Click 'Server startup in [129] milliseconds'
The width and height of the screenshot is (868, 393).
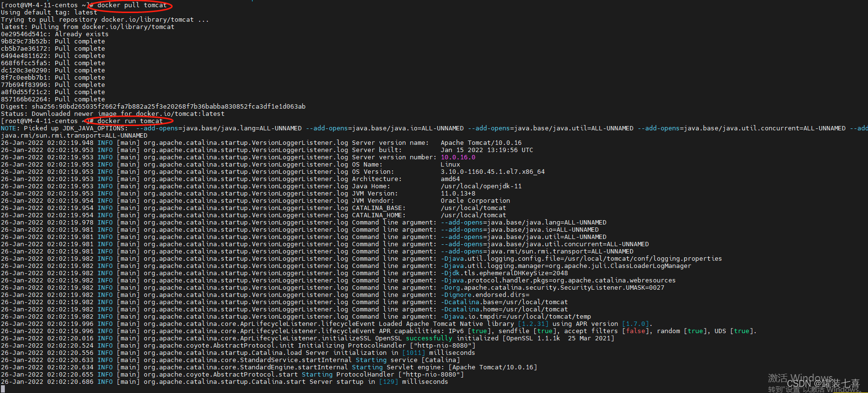[379, 382]
